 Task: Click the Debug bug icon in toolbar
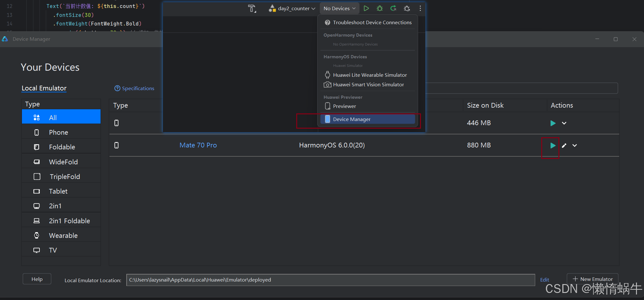point(380,8)
